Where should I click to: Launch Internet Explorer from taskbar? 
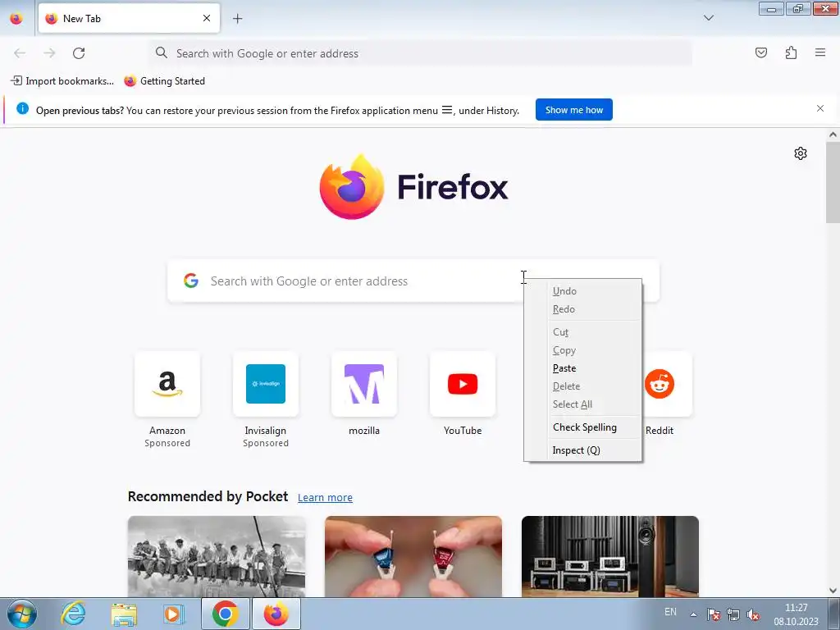pyautogui.click(x=73, y=614)
